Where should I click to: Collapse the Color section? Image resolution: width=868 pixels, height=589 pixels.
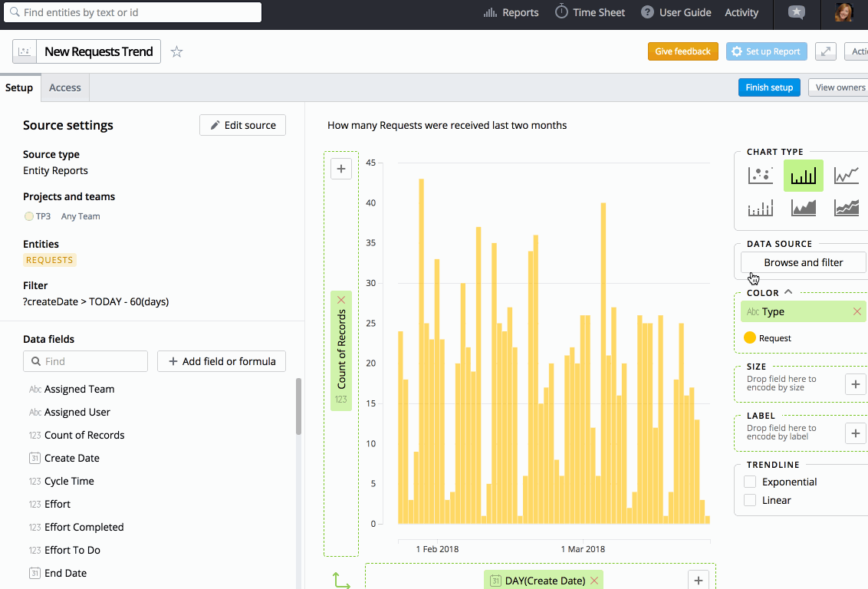point(788,291)
